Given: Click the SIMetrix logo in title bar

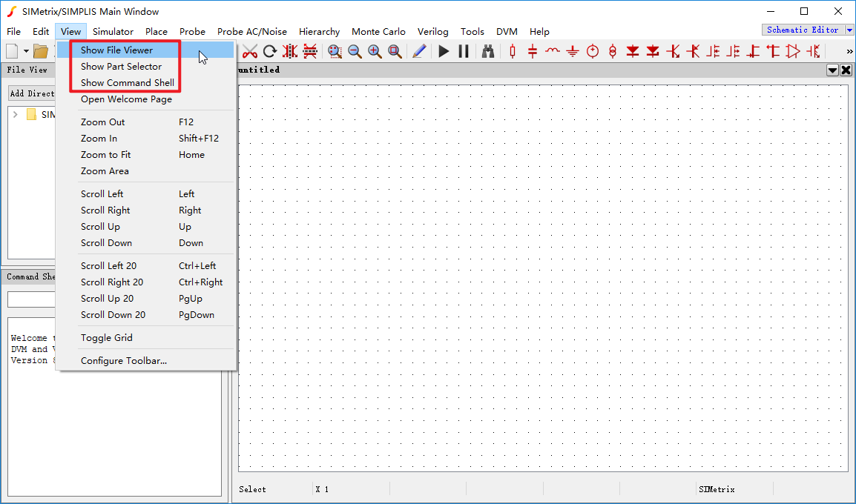Looking at the screenshot, I should click(x=12, y=11).
